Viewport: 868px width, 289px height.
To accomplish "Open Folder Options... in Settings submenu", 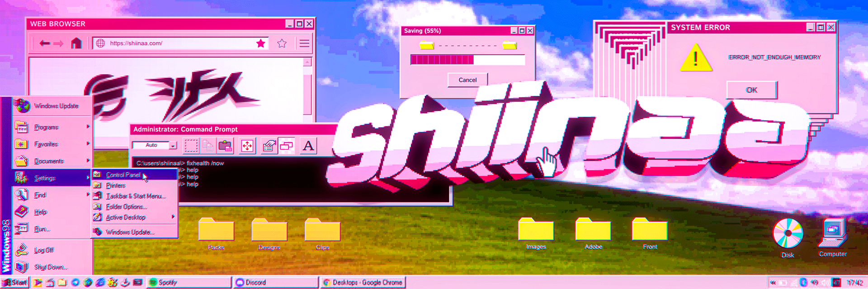I will tap(135, 207).
